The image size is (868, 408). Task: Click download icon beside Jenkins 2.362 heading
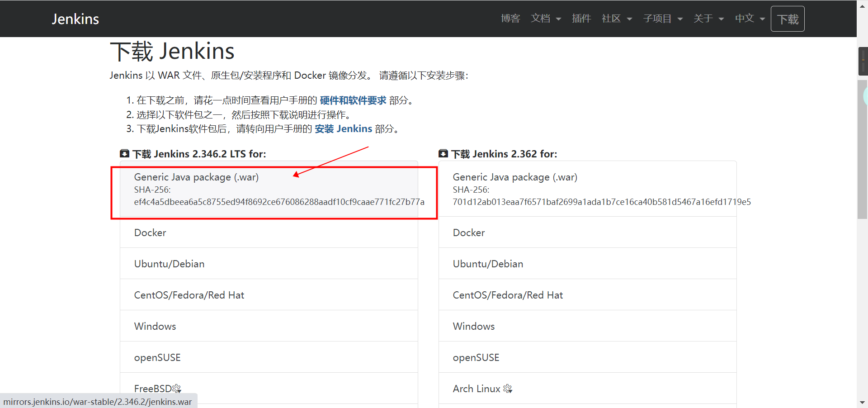coord(443,154)
